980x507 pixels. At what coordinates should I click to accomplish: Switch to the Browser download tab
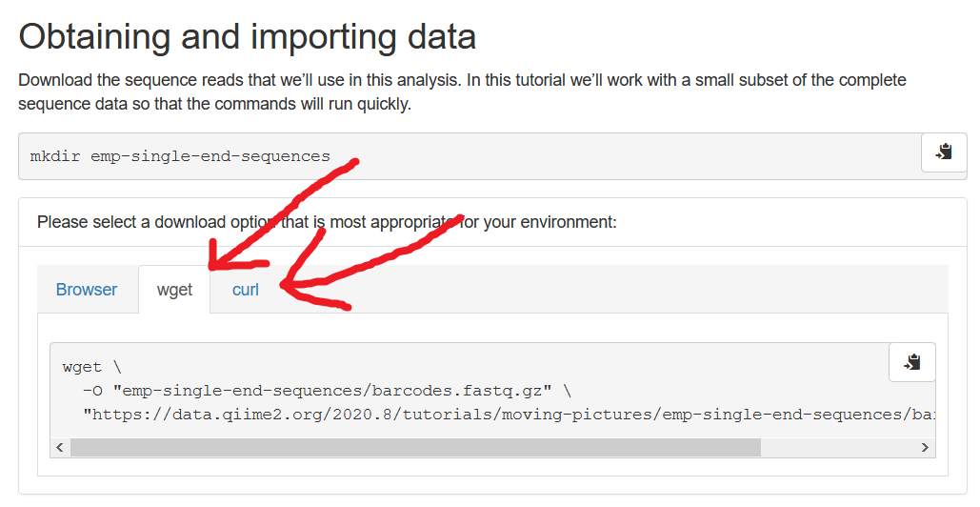[87, 290]
